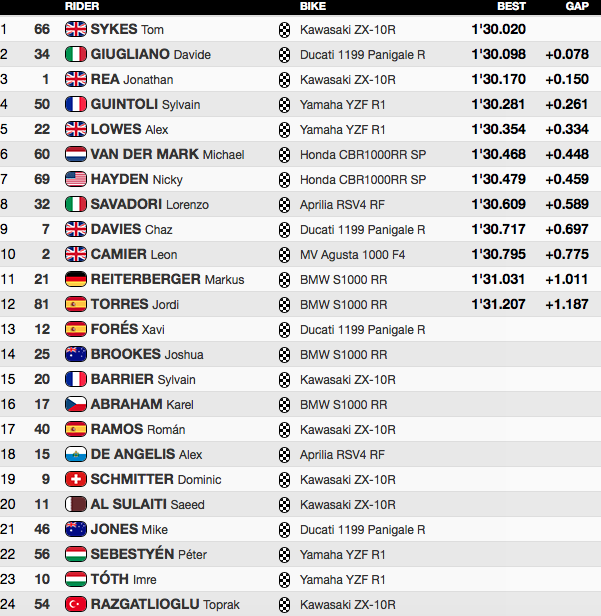Select Tom Sykes' best time 1'30.020
601x616 pixels.
(x=498, y=29)
